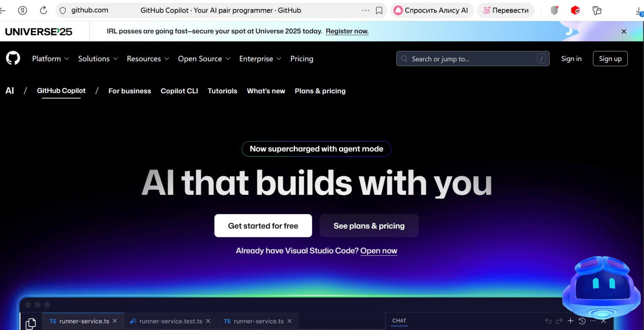Close the runner-service.test.ts tab
Image resolution: width=644 pixels, height=330 pixels.
(x=208, y=321)
